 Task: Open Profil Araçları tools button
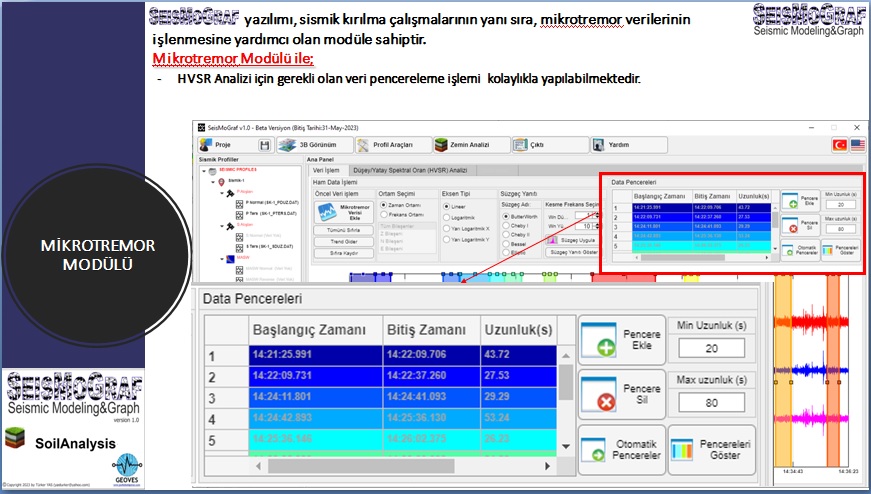click(394, 145)
